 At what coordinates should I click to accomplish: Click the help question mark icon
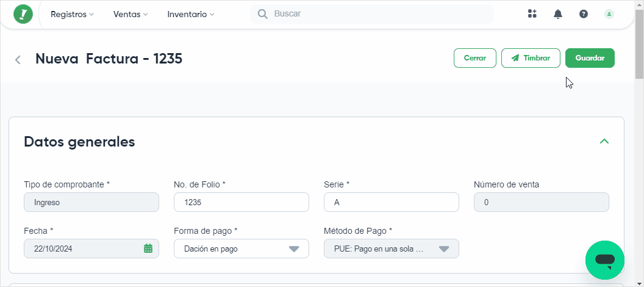(x=584, y=14)
